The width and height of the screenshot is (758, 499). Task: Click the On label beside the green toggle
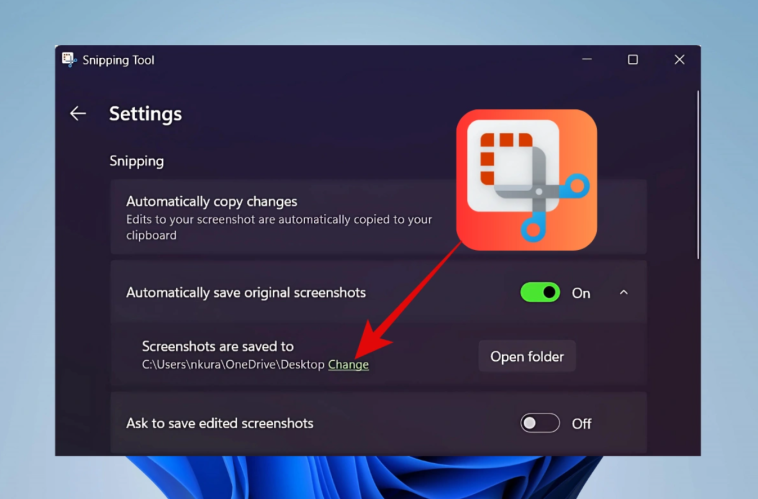[x=581, y=293]
